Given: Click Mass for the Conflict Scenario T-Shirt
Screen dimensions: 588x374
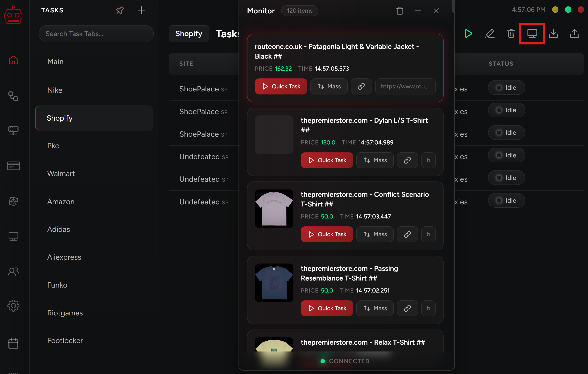Looking at the screenshot, I should 375,234.
